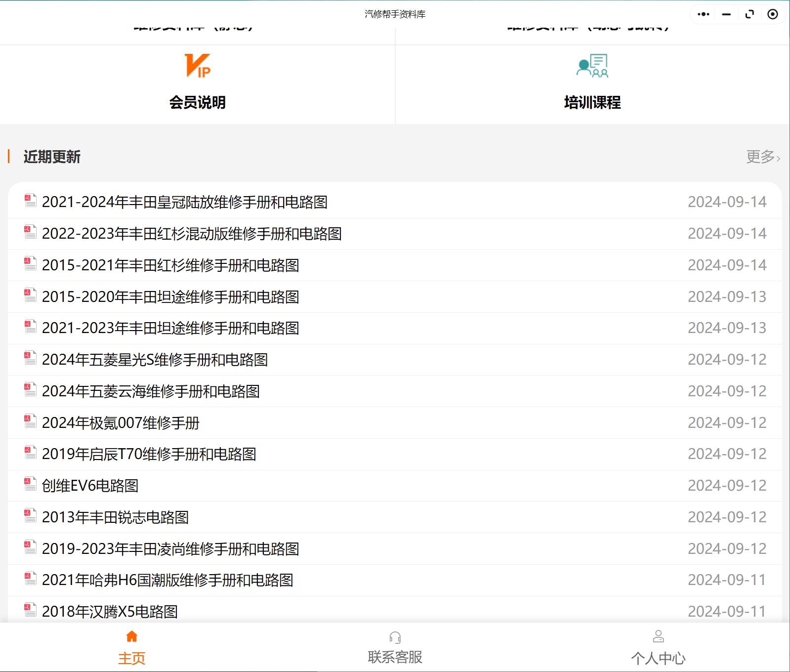The height and width of the screenshot is (672, 790).
Task: Expand 更多 to see more recent updates
Action: tap(762, 157)
